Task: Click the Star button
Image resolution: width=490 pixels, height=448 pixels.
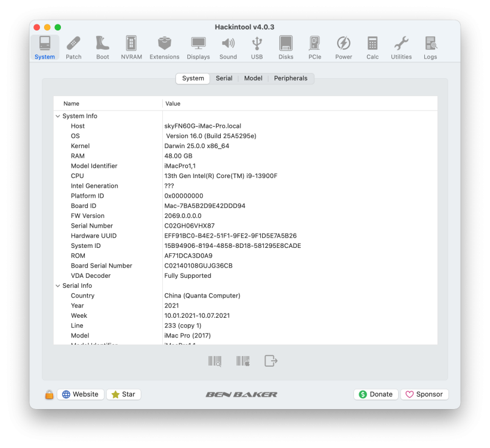Action: (x=124, y=394)
